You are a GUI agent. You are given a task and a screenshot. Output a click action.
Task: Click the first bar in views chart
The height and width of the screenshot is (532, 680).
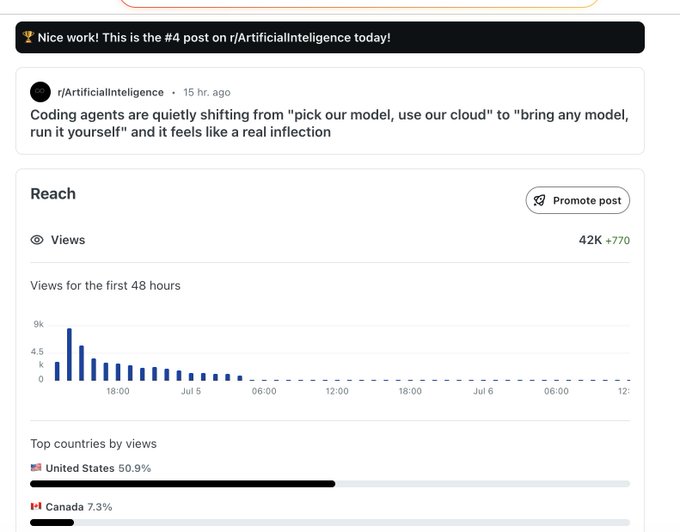57,371
